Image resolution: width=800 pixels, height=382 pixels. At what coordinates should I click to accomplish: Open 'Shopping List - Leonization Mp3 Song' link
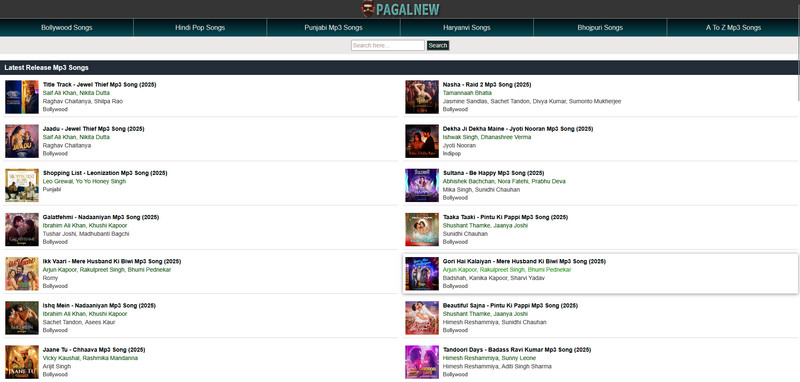[105, 173]
